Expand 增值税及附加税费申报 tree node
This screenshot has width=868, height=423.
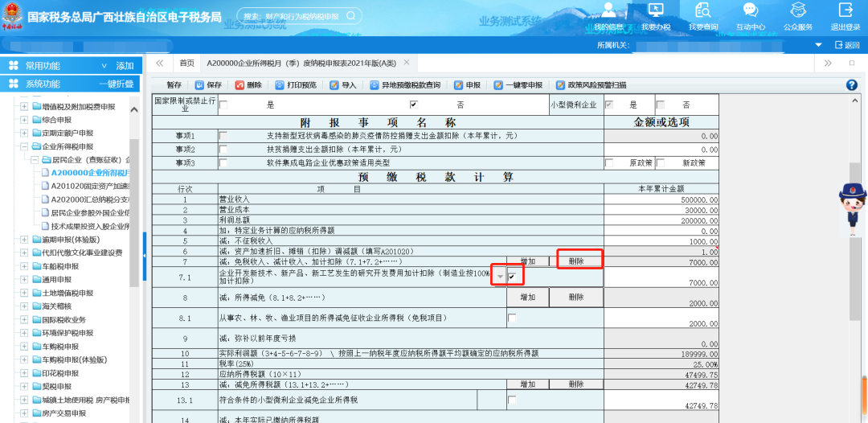[x=24, y=106]
